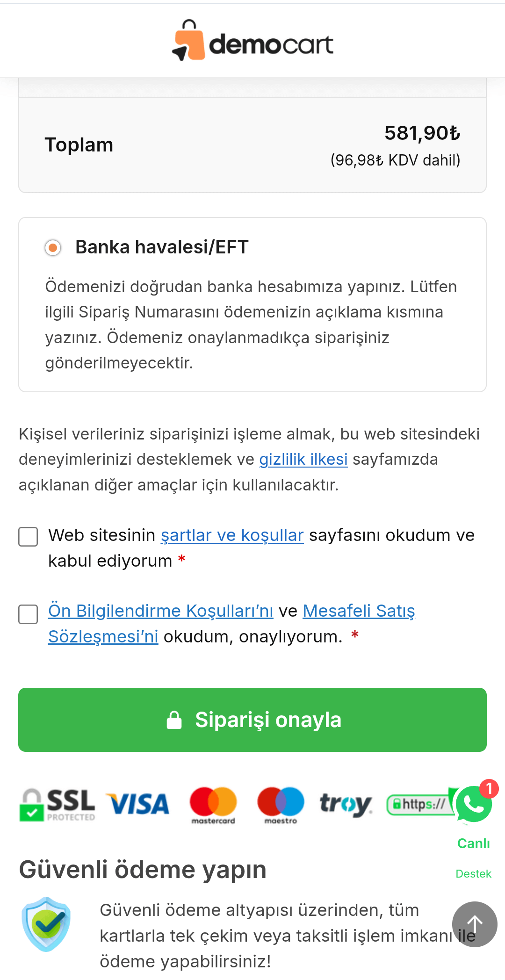
Task: Click the Troy payment logo
Action: [346, 804]
